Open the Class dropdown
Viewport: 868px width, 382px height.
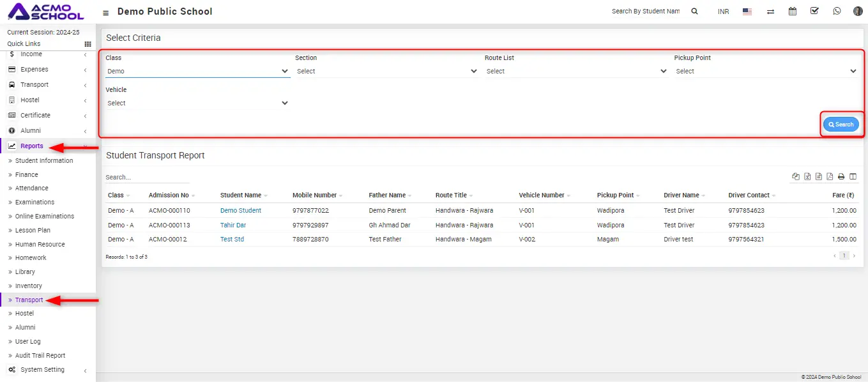197,72
